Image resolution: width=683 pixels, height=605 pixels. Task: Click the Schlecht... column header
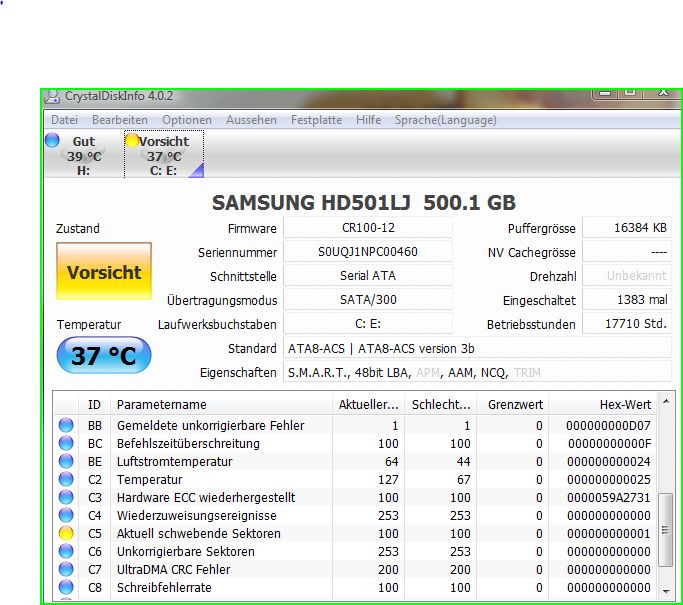click(441, 404)
